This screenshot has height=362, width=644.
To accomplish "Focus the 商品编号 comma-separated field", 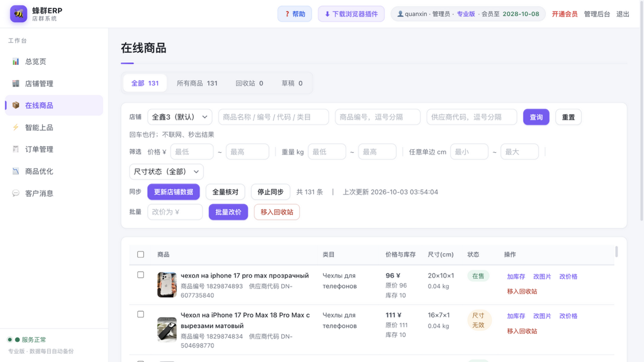I will [x=378, y=117].
